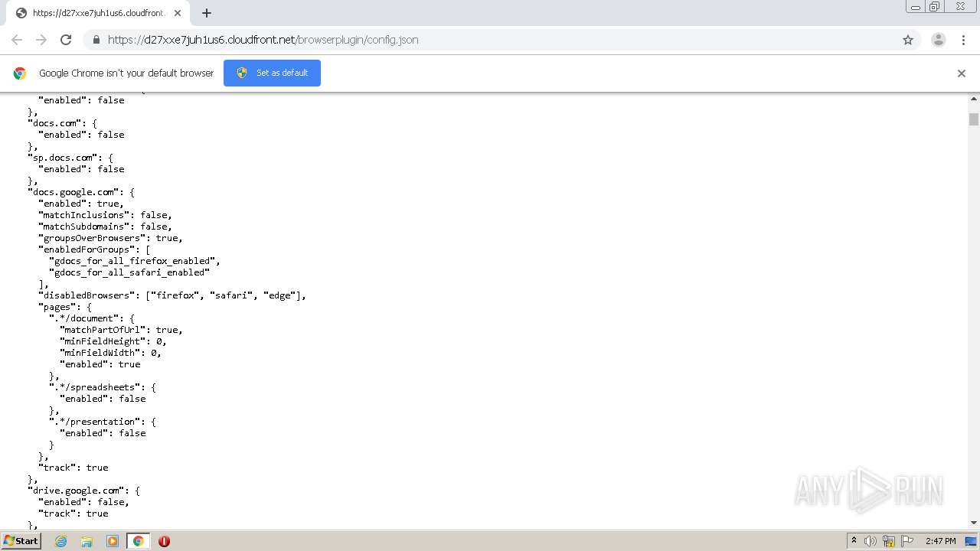980x551 pixels.
Task: Click the red Opera taskbar icon
Action: click(x=164, y=541)
